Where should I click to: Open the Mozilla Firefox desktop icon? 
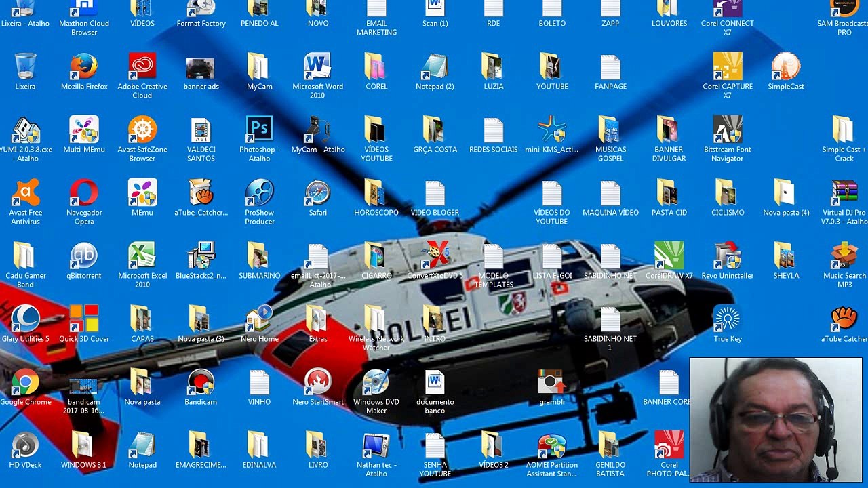(84, 67)
